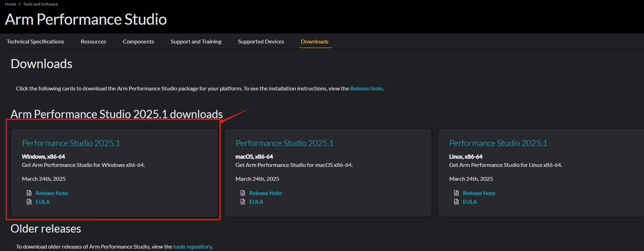Click the 'Windows, x86-64' platform label
Viewport: 644px width, 251px height.
[44, 156]
